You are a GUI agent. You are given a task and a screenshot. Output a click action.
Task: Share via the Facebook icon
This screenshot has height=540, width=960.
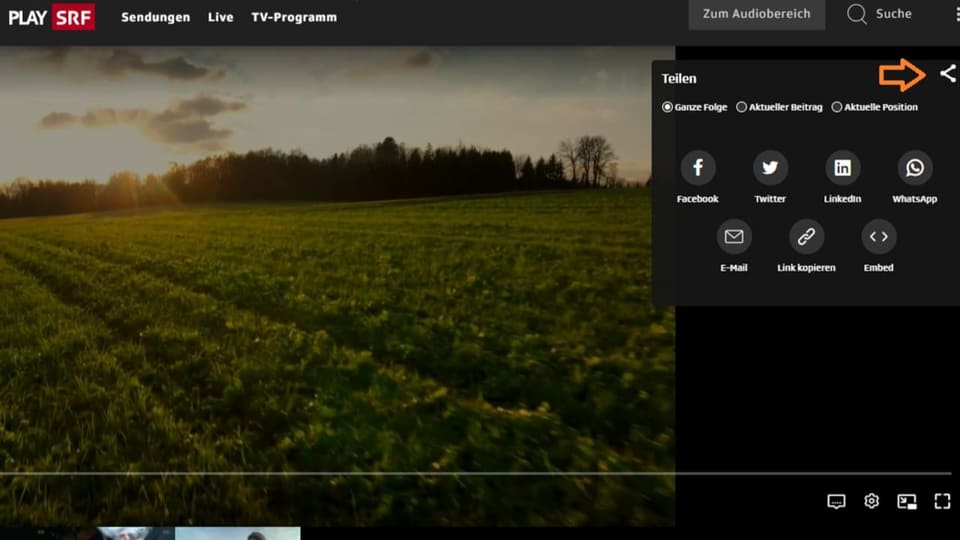698,168
